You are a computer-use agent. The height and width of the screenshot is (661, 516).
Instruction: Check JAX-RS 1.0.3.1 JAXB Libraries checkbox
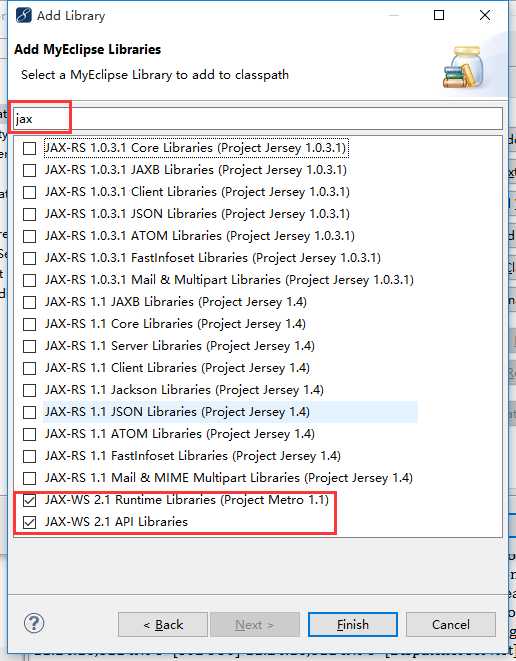click(30, 170)
